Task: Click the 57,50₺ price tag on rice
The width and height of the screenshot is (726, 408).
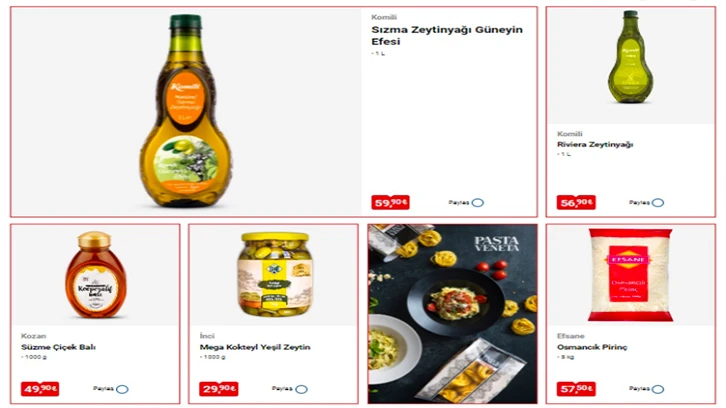Action: point(576,389)
